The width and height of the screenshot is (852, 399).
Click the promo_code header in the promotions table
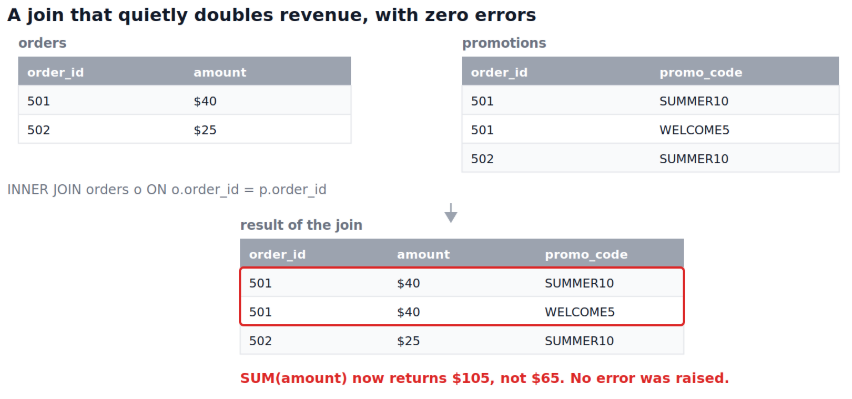coord(700,72)
